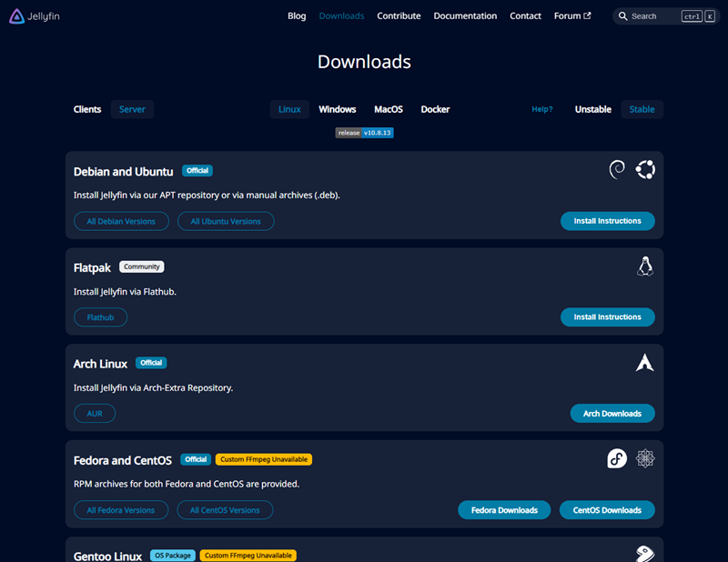Click the CentOS logo icon
Screen dimensions: 728x562
coord(645,458)
